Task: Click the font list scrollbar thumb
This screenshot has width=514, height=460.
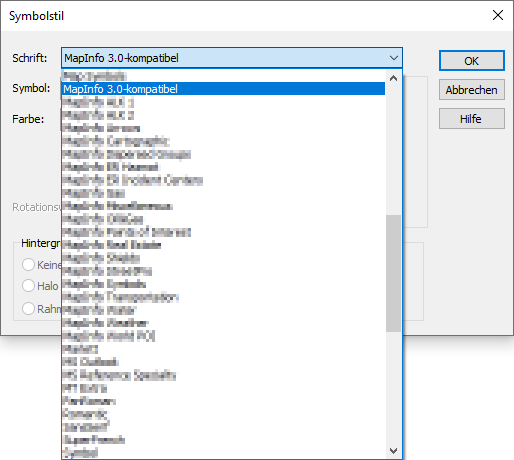Action: (x=394, y=273)
